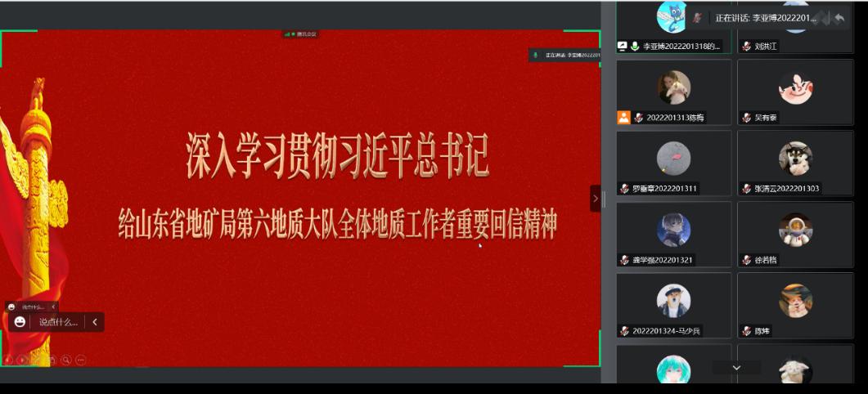This screenshot has width=868, height=394.
Task: Click the screen-sharing icon next to 李亚博
Action: [623, 47]
